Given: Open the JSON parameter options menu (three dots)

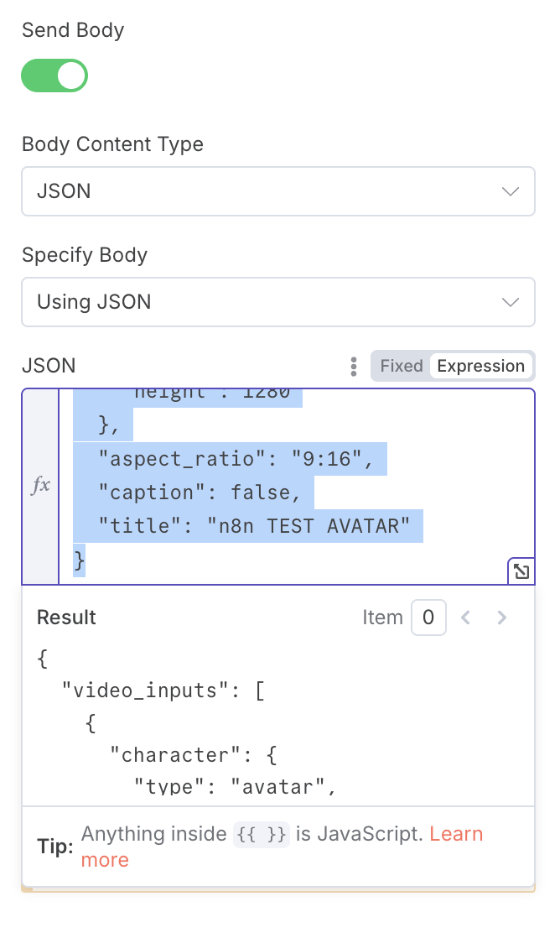Looking at the screenshot, I should tap(353, 366).
